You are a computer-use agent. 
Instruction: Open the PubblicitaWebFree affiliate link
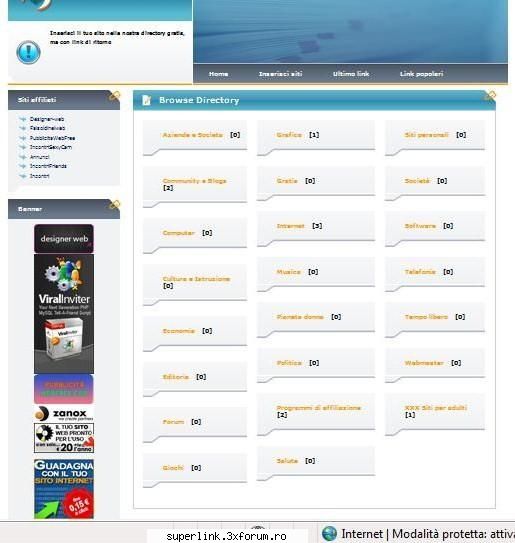52,138
